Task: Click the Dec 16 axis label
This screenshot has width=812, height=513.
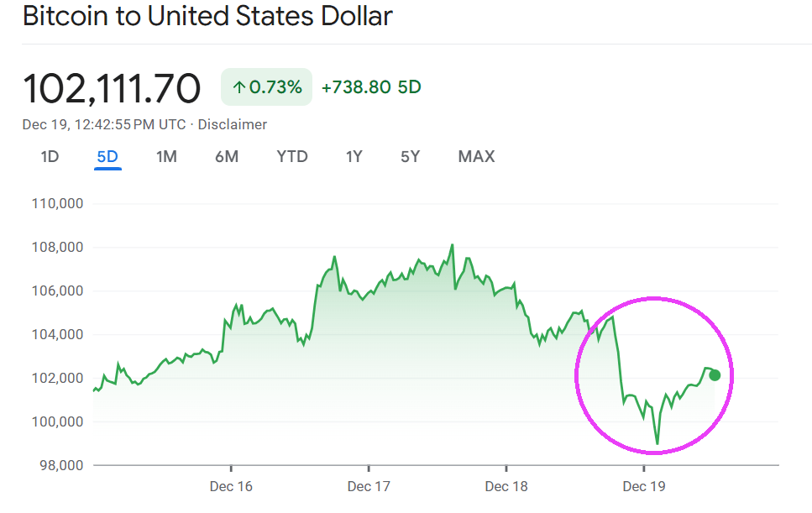Action: (231, 486)
